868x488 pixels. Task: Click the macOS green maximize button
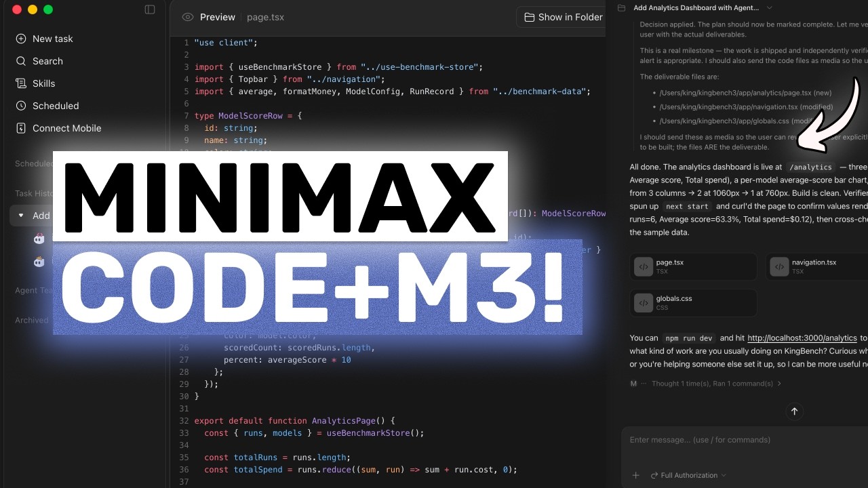[x=48, y=9]
